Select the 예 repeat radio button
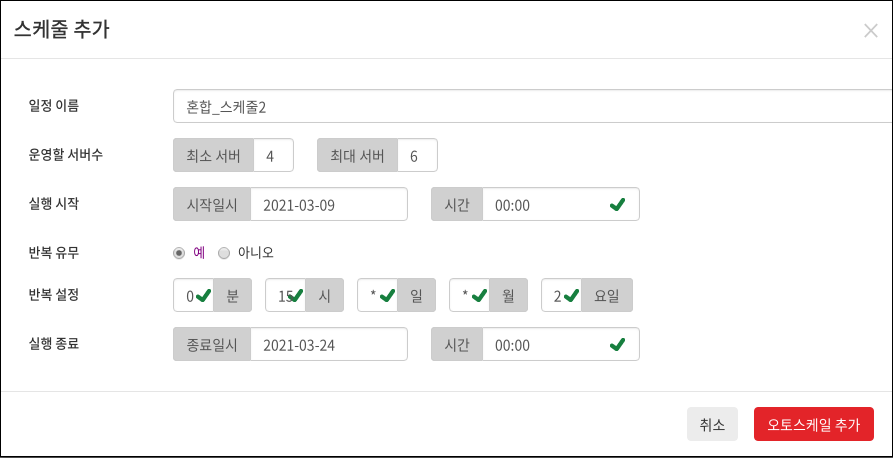Screen dimensions: 893x458 pos(179,253)
